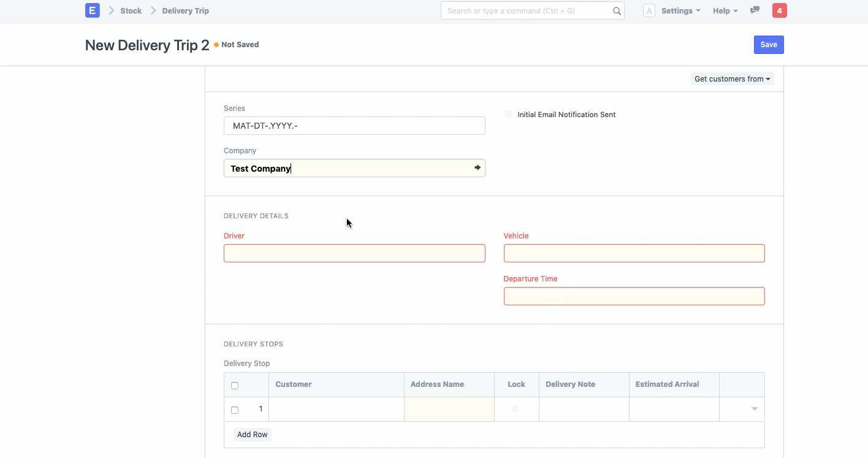The width and height of the screenshot is (868, 458).
Task: Click the ERPNext home logo icon
Action: coord(92,10)
